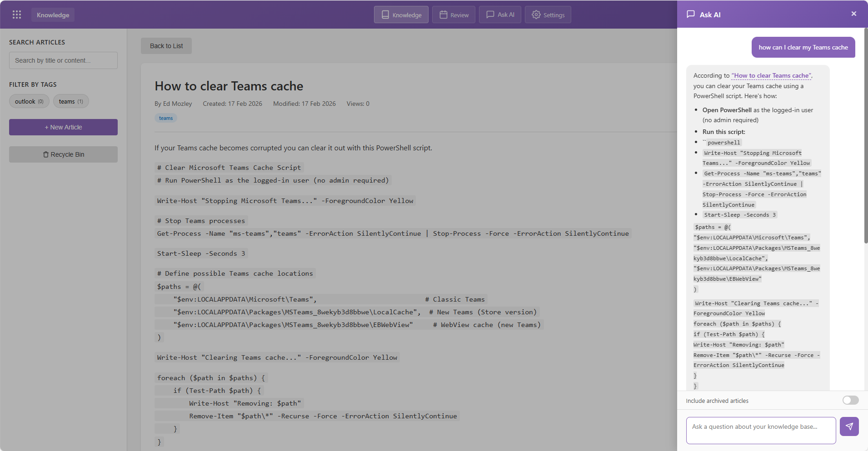
Task: Send the question with the paper plane button
Action: point(849,426)
